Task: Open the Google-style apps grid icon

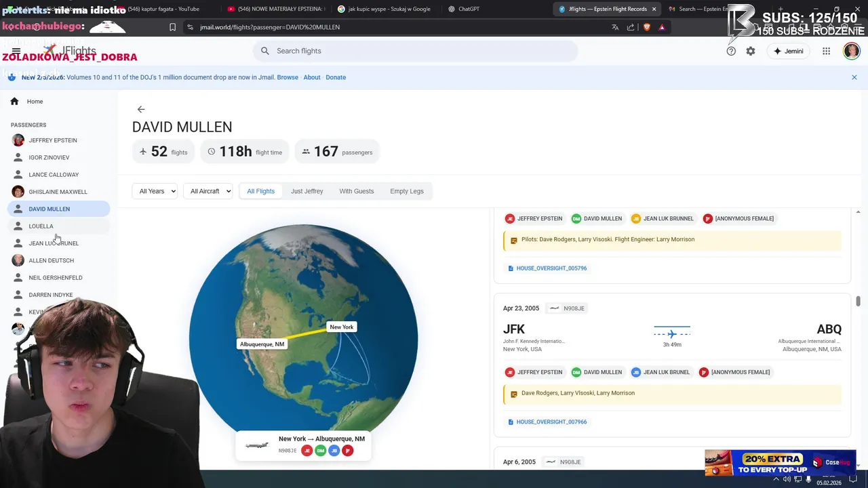Action: coord(826,51)
